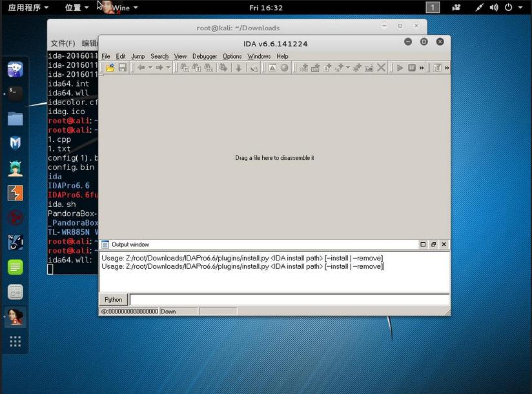The height and width of the screenshot is (394, 532).
Task: Click the icon left of the warning triangle
Action: (x=254, y=68)
